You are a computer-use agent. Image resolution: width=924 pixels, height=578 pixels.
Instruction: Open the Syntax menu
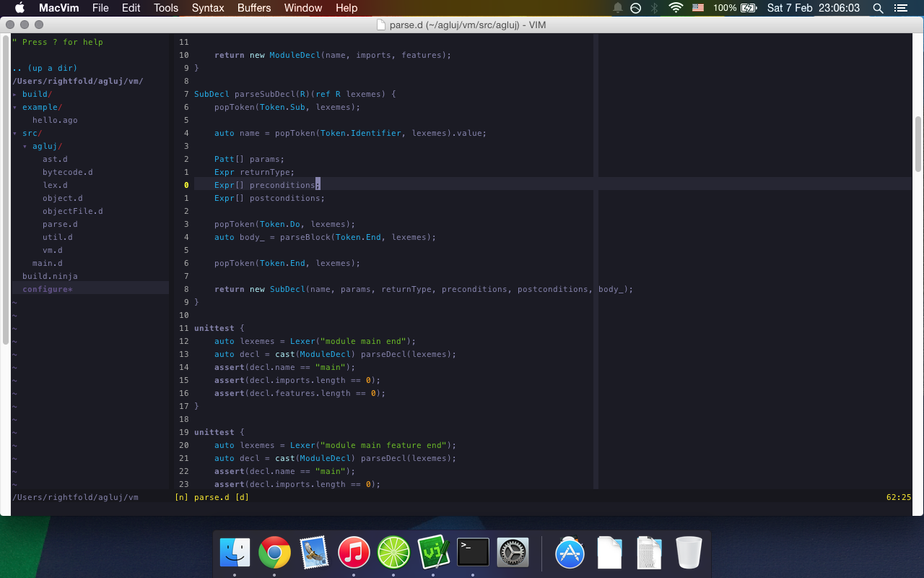(x=207, y=8)
